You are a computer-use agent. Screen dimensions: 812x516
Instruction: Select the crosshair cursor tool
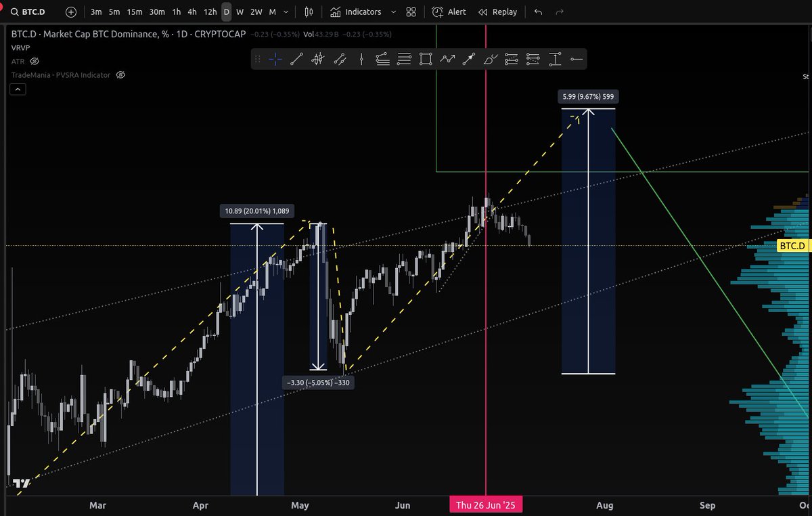point(275,59)
